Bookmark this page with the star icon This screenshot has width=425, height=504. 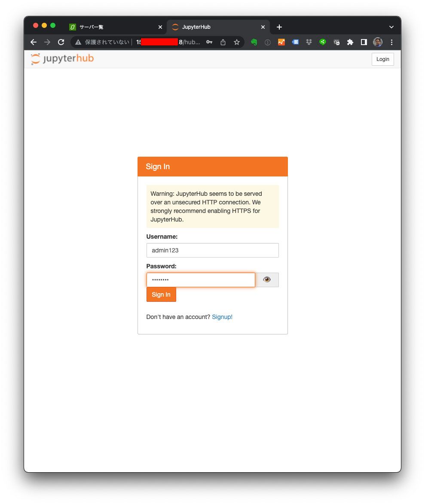coord(237,42)
